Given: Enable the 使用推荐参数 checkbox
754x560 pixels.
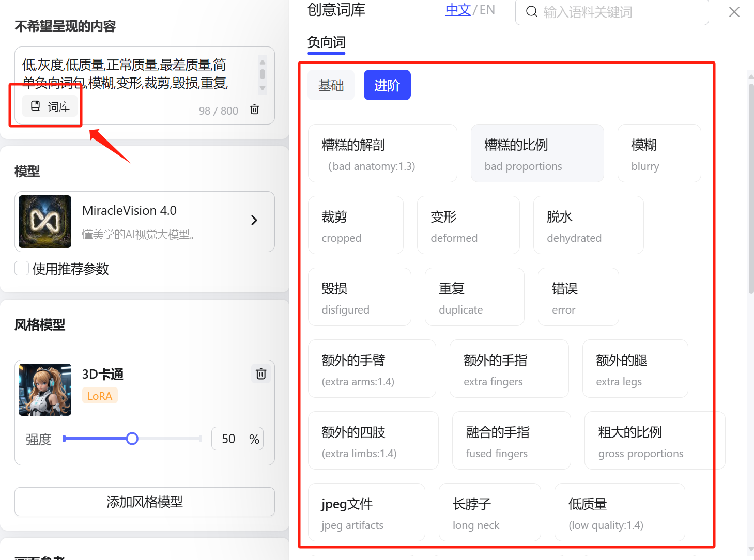Looking at the screenshot, I should [x=21, y=268].
